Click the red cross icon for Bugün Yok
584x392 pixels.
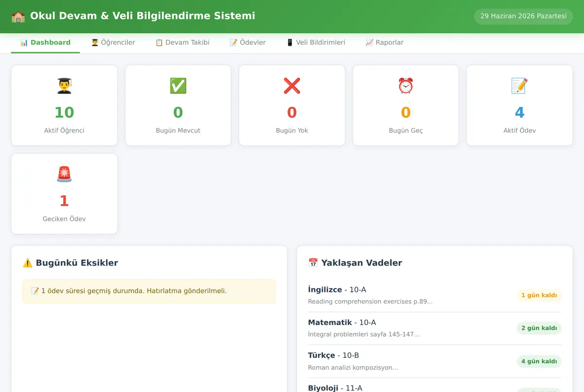[292, 86]
